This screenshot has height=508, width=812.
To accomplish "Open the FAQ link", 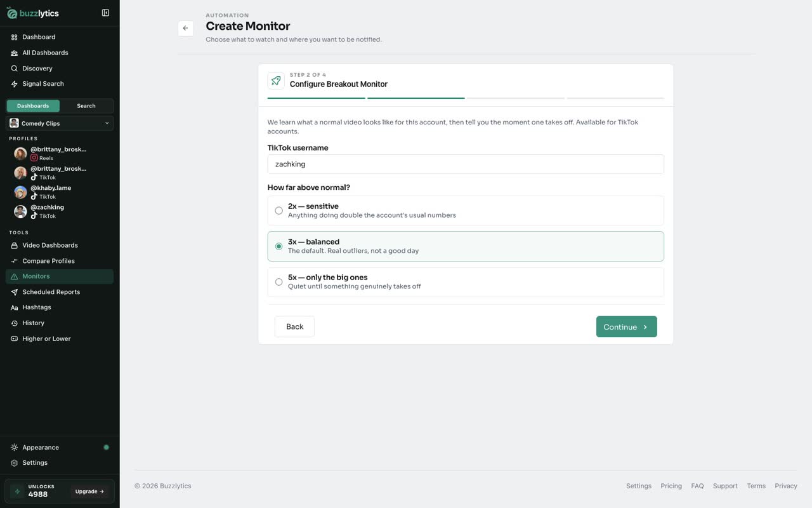I will [x=697, y=486].
